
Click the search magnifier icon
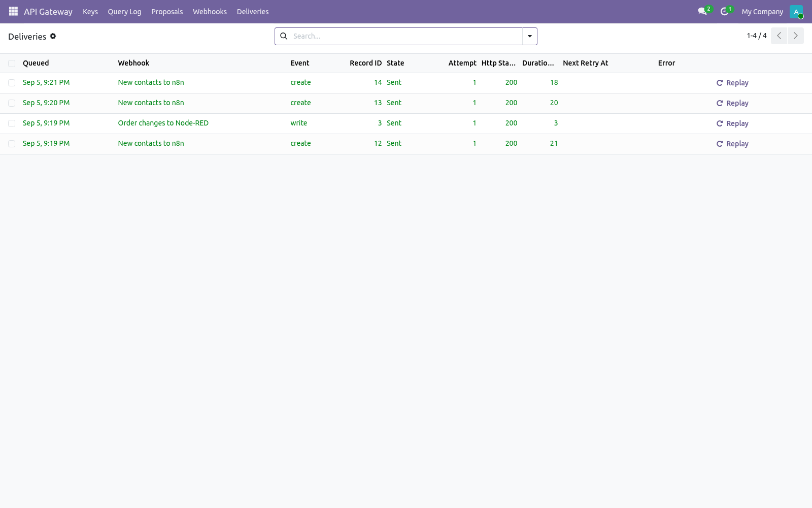click(x=284, y=36)
